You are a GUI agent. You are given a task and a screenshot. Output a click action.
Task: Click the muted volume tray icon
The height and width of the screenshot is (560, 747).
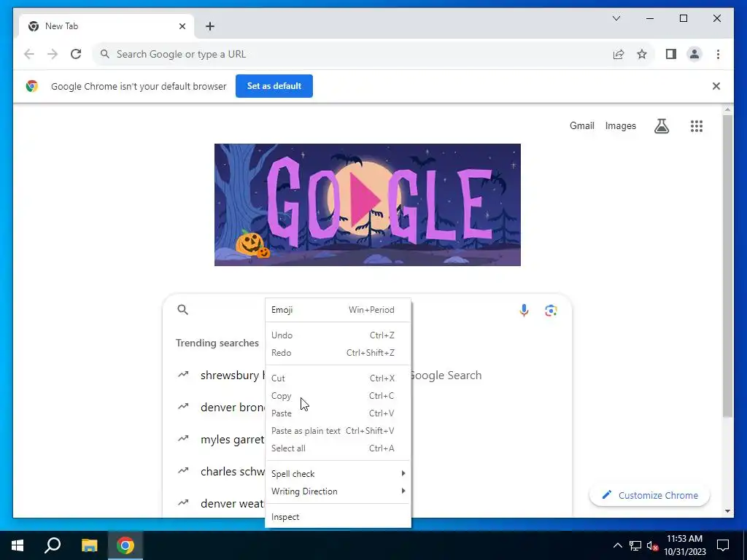click(x=653, y=545)
